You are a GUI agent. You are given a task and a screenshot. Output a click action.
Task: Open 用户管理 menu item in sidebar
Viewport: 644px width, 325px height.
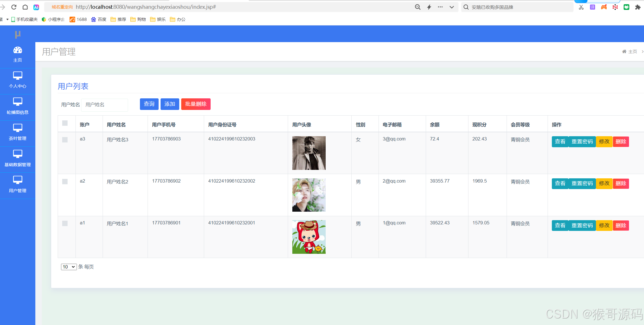(x=18, y=185)
